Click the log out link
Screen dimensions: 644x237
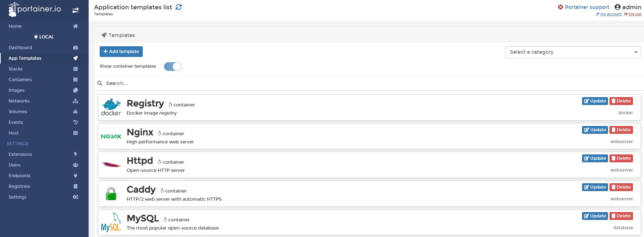634,14
